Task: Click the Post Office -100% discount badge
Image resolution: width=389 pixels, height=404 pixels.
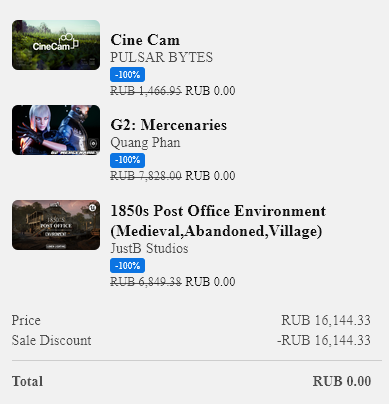Action: pyautogui.click(x=127, y=266)
